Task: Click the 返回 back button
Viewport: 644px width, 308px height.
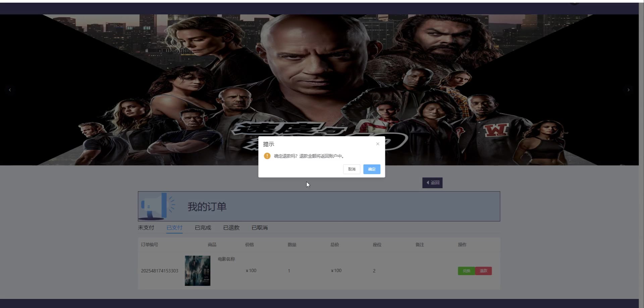Action: 432,183
